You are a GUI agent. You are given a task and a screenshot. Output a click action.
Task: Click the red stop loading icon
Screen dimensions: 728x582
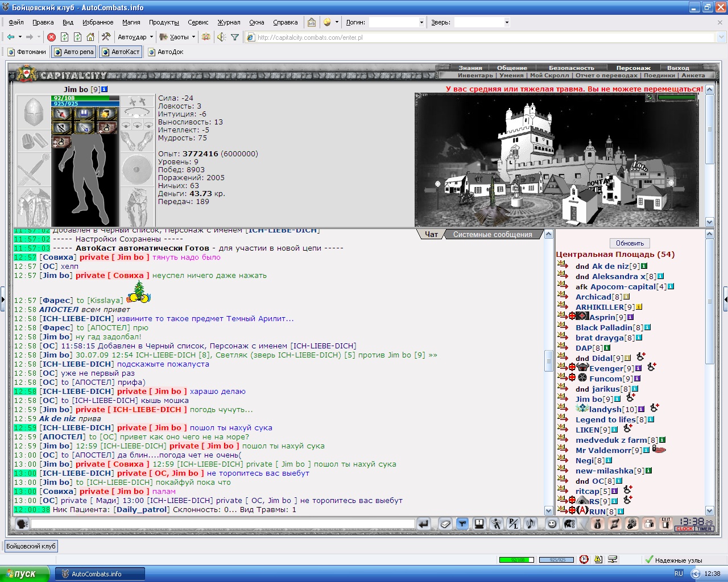pos(51,37)
